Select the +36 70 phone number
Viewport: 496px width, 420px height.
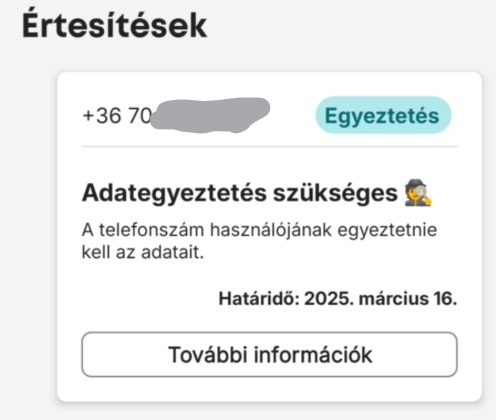pyautogui.click(x=117, y=116)
